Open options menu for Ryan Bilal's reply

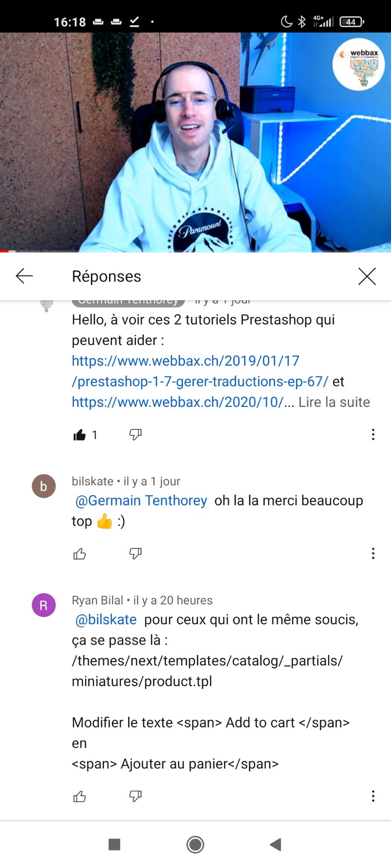click(373, 796)
